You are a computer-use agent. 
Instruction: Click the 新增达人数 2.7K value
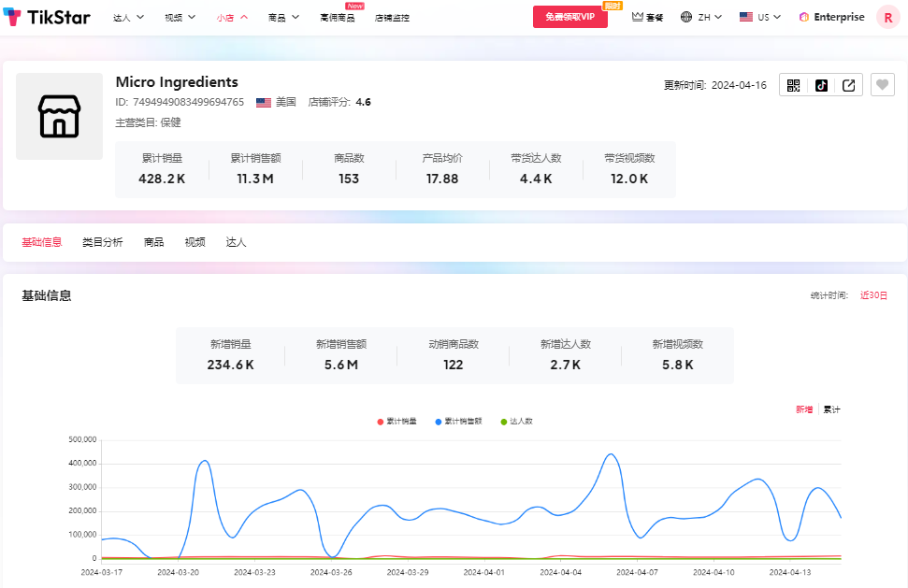(565, 365)
